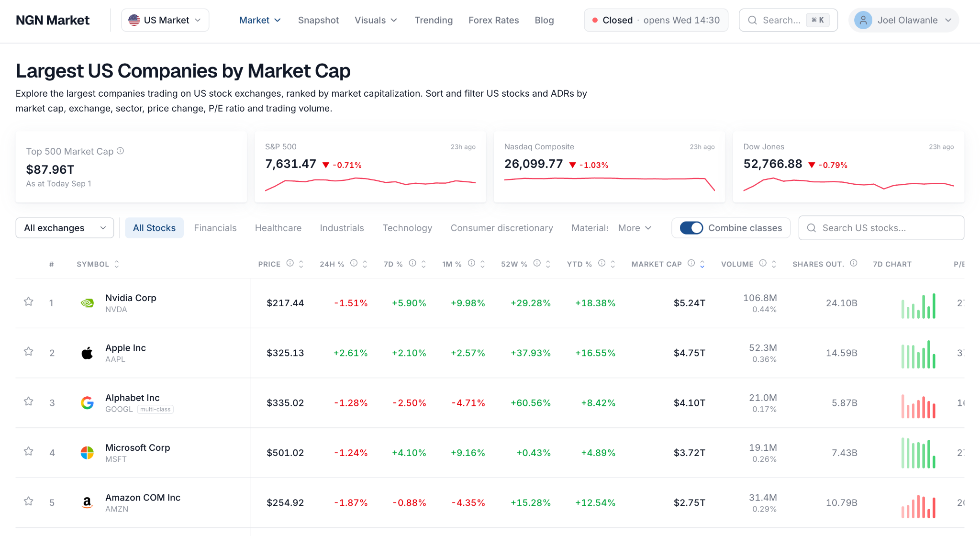Toggle the Combine classes switch
The width and height of the screenshot is (980, 536).
pos(691,228)
